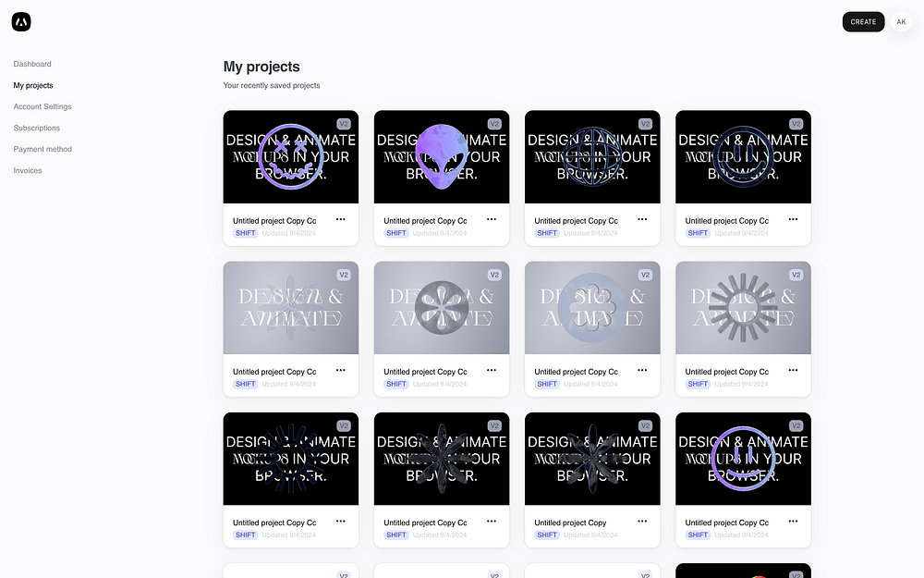
Task: Open the gray sunburst project thumbnail
Action: click(743, 308)
